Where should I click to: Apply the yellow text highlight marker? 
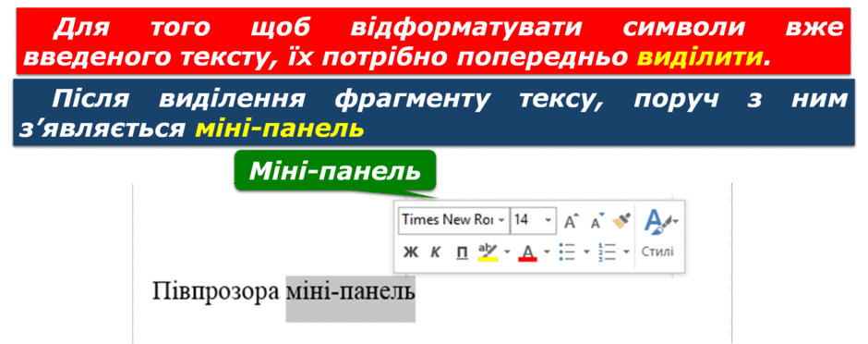click(488, 252)
